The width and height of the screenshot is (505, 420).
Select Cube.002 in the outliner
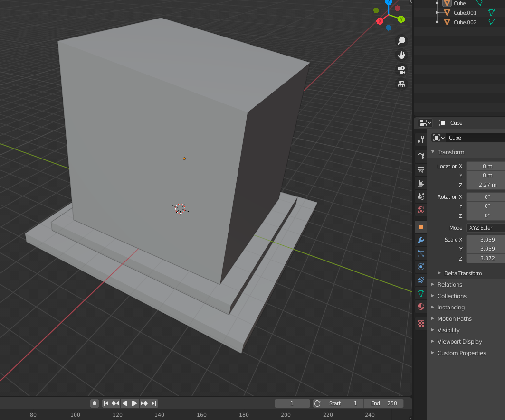[465, 22]
